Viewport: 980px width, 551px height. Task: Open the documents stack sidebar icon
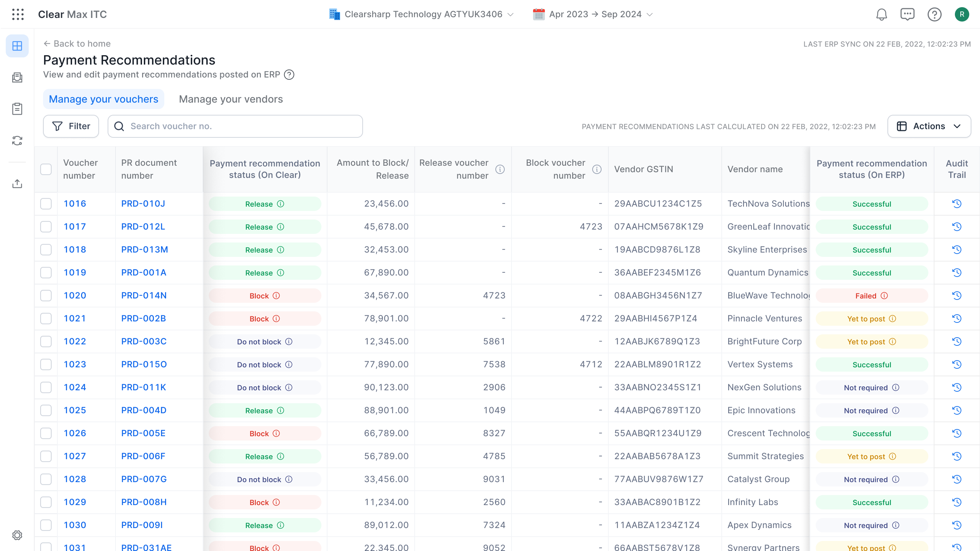click(17, 77)
